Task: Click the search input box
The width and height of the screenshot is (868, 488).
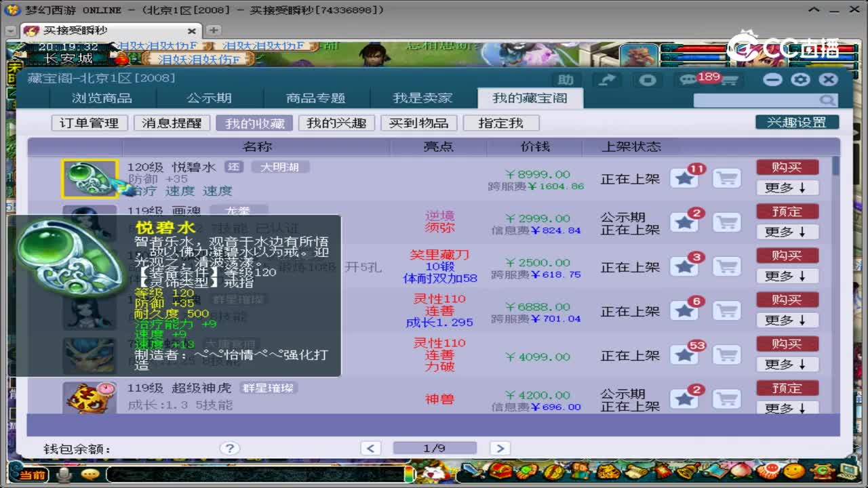Action: [x=757, y=100]
